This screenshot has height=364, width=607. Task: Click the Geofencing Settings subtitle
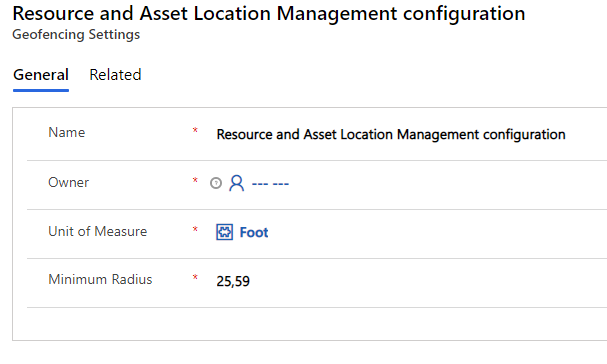76,34
